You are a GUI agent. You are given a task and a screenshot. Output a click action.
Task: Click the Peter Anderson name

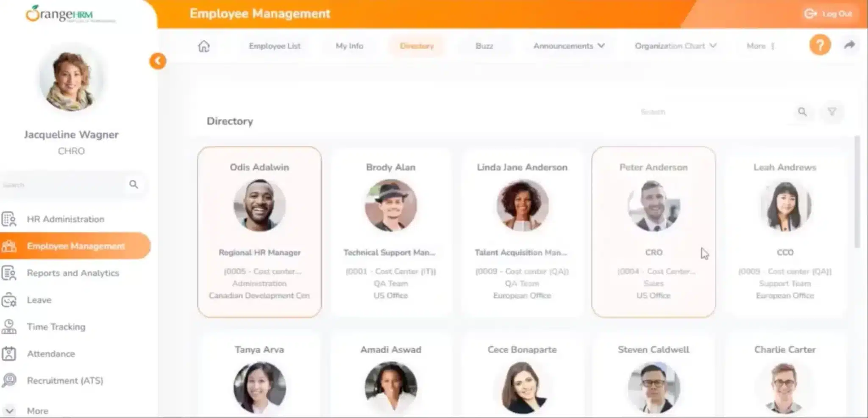tap(654, 167)
